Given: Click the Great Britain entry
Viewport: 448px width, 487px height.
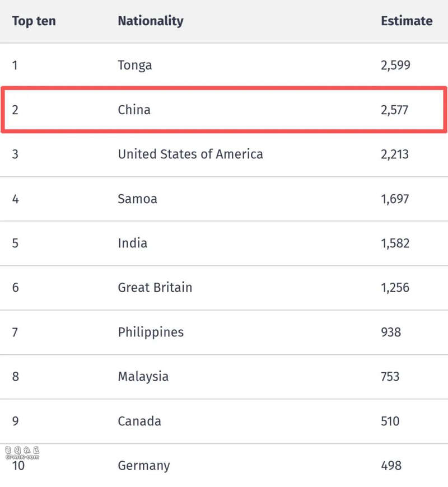Looking at the screenshot, I should click(x=155, y=287).
